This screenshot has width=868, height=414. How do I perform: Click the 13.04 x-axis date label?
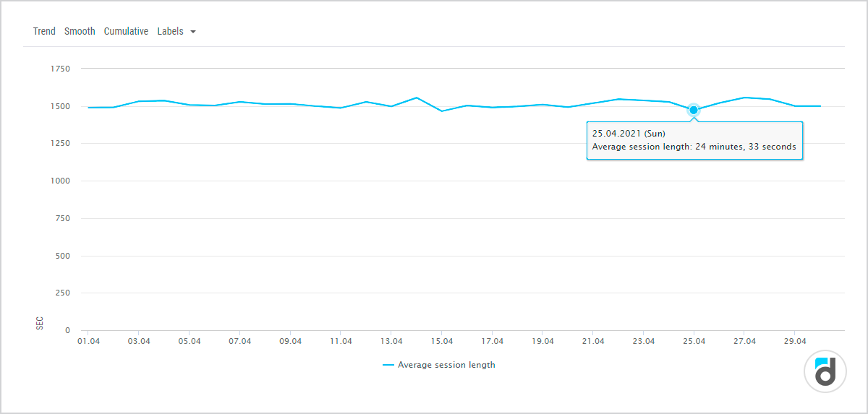pyautogui.click(x=391, y=341)
